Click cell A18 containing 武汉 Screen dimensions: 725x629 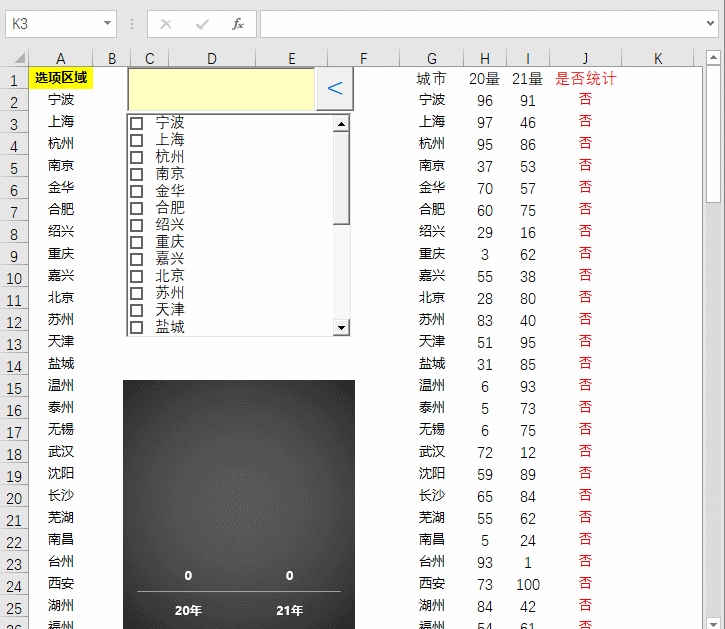(x=61, y=452)
